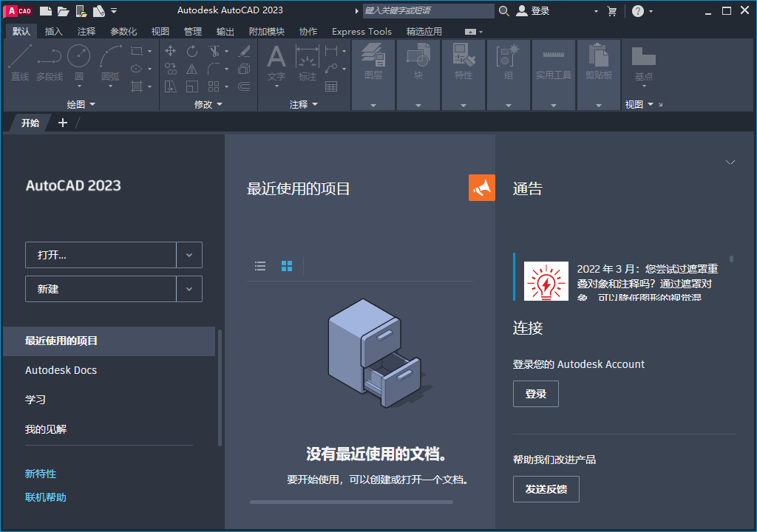Screen dimensions: 757x532
Task: Select the Polyline (多段线) tool
Action: tap(50, 63)
